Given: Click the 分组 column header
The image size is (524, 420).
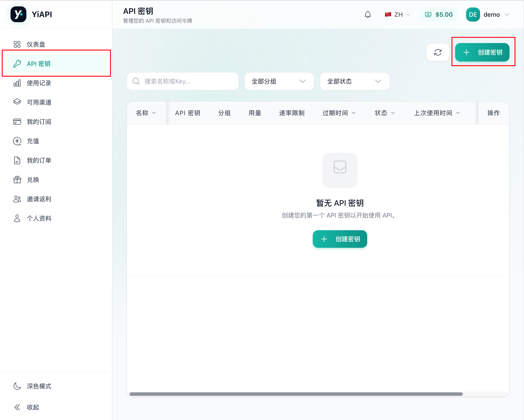Looking at the screenshot, I should click(224, 113).
